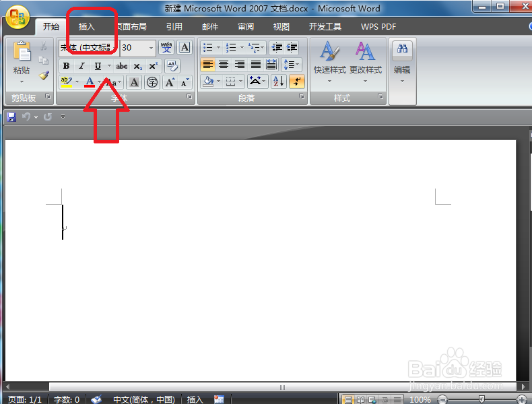Apply subscript formatting
Image resolution: width=532 pixels, height=404 pixels.
(137, 66)
